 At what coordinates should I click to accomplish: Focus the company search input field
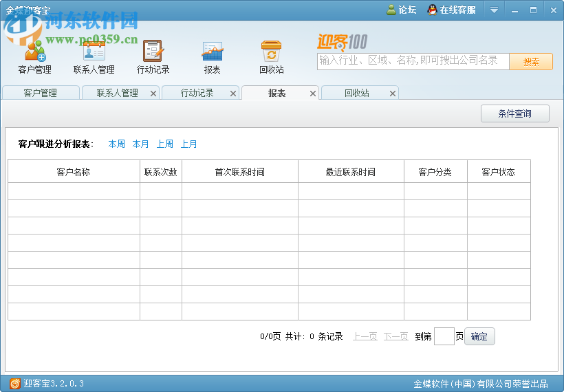click(413, 61)
